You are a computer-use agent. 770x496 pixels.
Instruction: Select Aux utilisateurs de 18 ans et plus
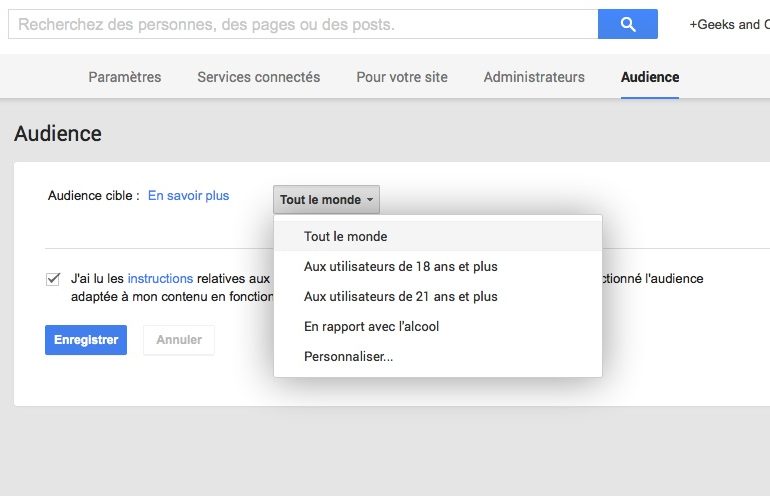pyautogui.click(x=400, y=267)
